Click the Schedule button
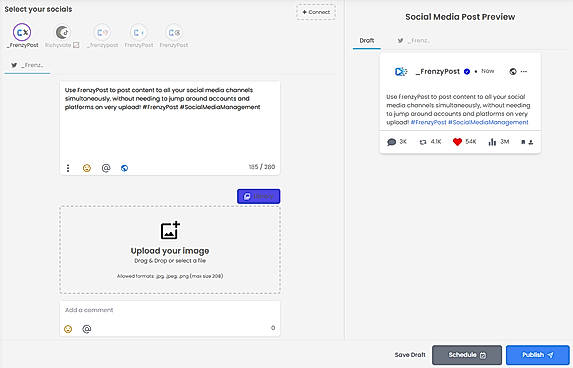The image size is (573, 368). [x=467, y=355]
